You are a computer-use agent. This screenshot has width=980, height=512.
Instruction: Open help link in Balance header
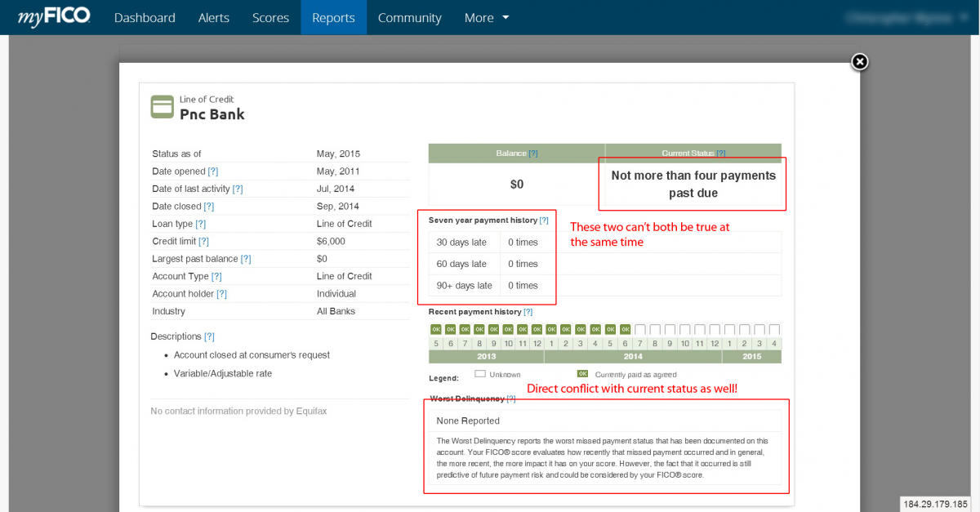tap(533, 154)
